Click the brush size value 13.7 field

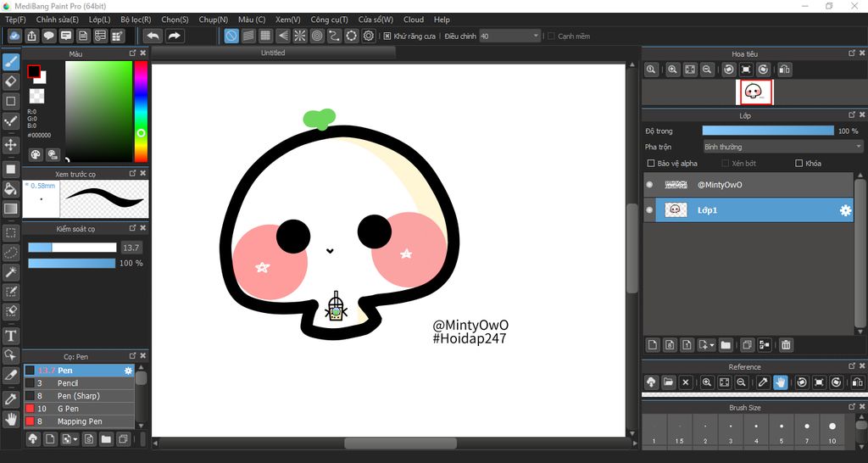[131, 248]
